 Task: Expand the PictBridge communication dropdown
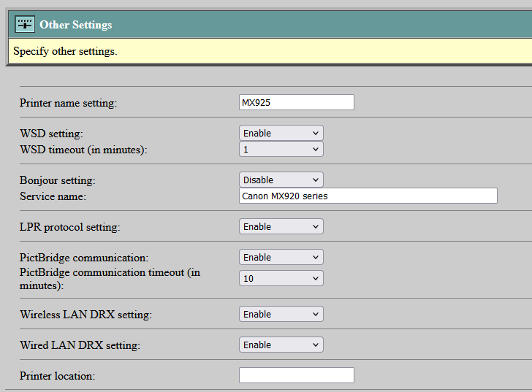281,258
